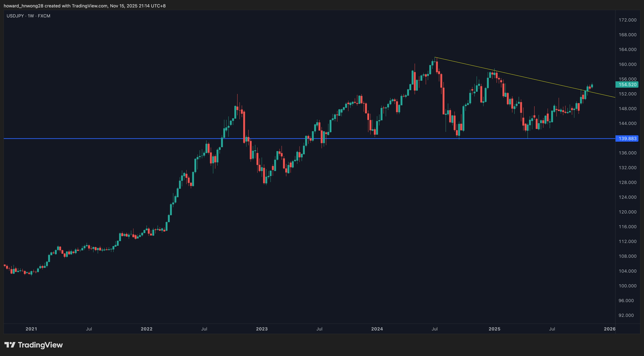Image resolution: width=644 pixels, height=356 pixels.
Task: Click the header text with howard_hnwong28 username
Action: tap(85, 6)
